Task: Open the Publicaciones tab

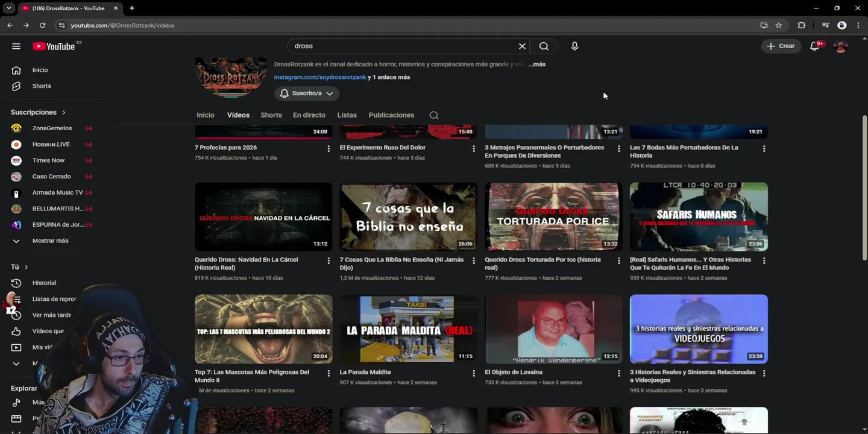Action: pyautogui.click(x=391, y=115)
